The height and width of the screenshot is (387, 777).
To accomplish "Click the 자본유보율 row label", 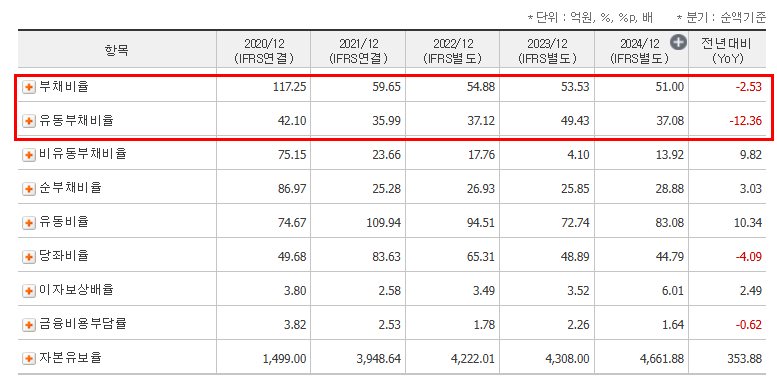I will click(70, 357).
